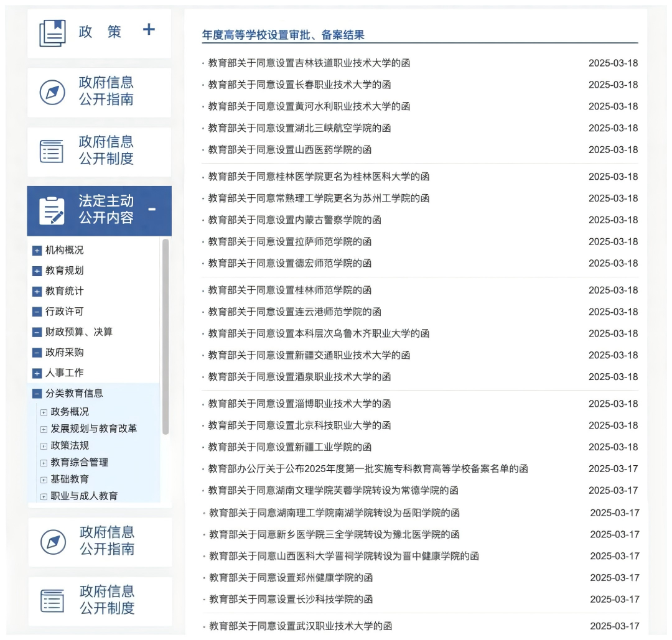Click the sidebar tree's vertical scrollbar
672x640 pixels.
(166, 336)
